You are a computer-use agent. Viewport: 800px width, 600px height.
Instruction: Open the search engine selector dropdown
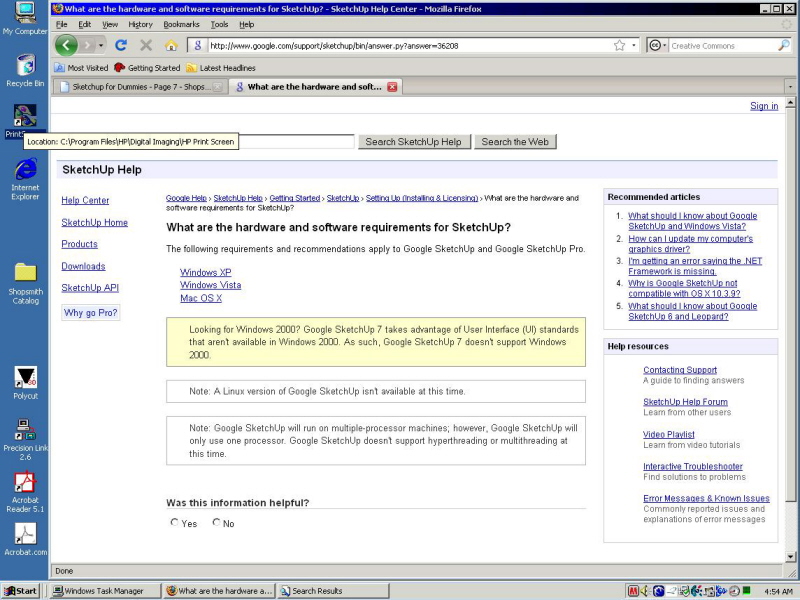coord(658,45)
